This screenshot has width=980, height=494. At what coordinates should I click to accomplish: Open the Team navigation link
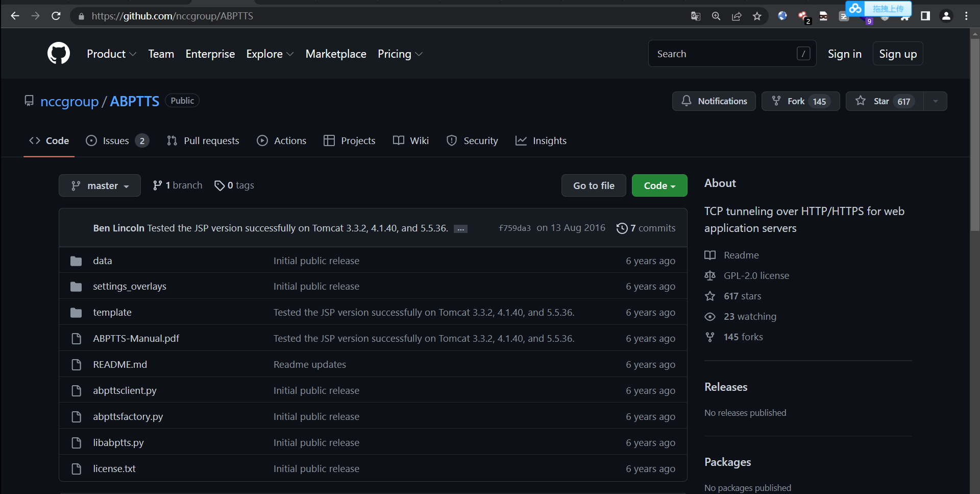(161, 54)
